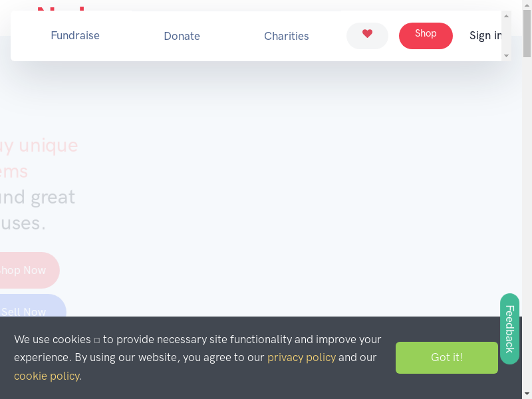Open the Donate menu item
Viewport: 532px width, 399px height.
click(x=182, y=37)
